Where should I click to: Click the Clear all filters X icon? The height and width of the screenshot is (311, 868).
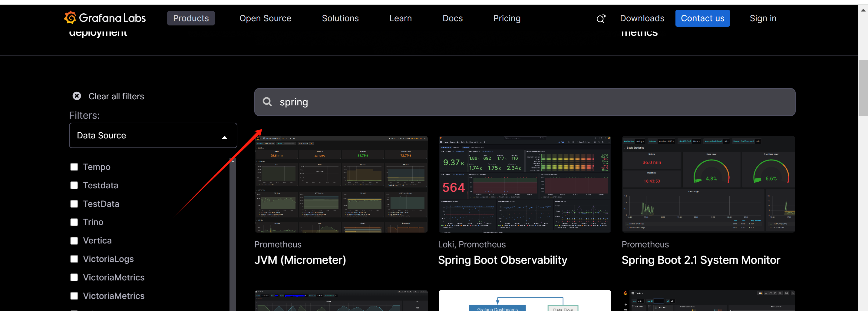pyautogui.click(x=77, y=96)
